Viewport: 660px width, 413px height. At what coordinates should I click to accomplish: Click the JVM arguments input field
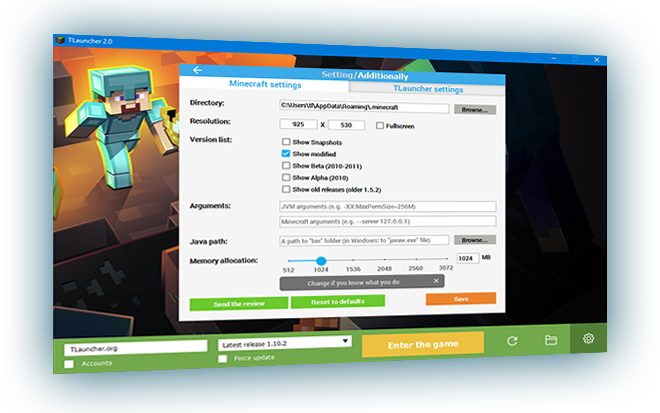point(387,206)
